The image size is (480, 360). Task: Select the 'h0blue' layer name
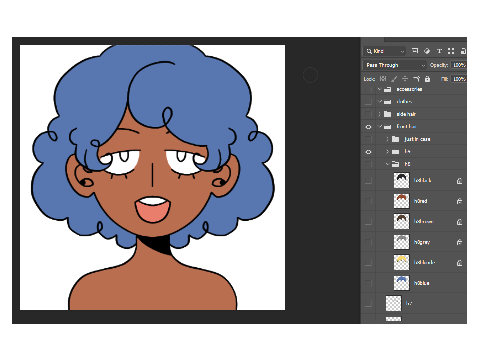click(421, 283)
